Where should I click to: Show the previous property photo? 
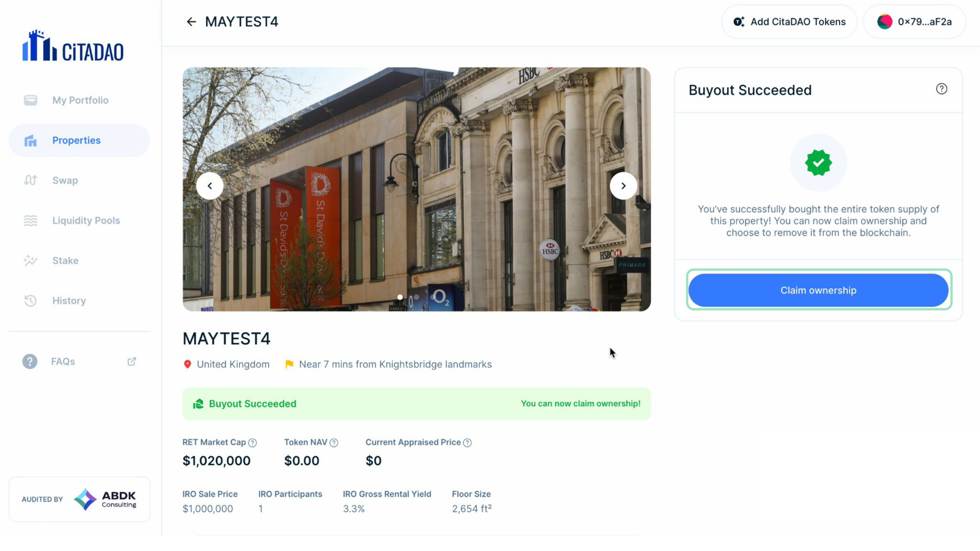click(210, 186)
